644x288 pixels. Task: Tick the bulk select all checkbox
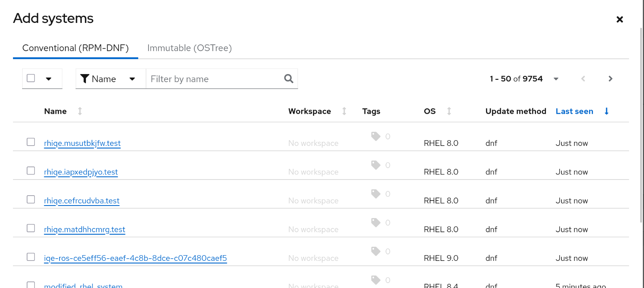click(31, 78)
